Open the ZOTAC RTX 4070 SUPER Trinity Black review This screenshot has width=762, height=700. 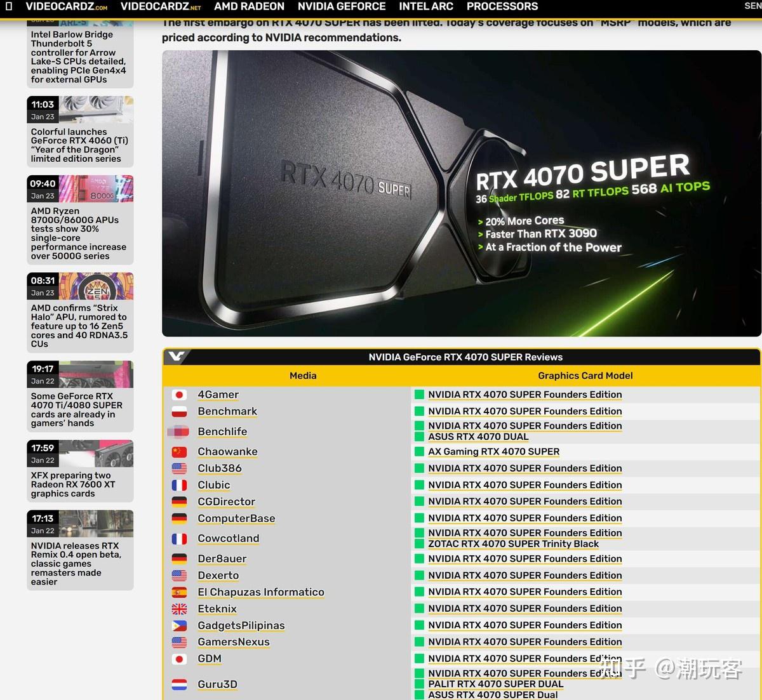tap(513, 544)
